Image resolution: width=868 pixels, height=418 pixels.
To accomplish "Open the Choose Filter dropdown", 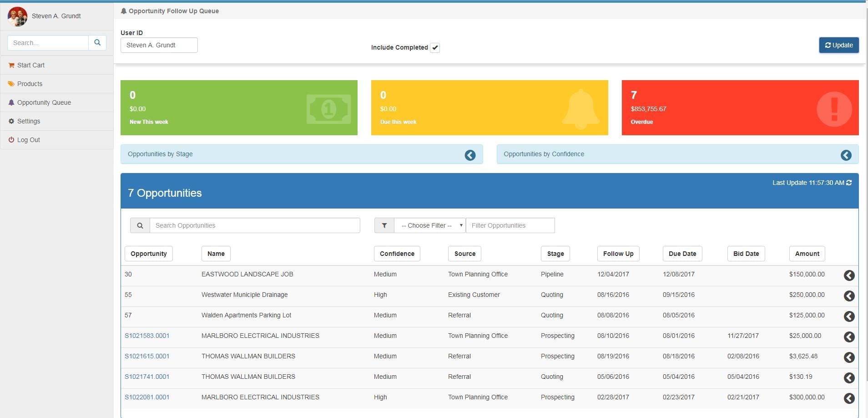I will pos(430,225).
